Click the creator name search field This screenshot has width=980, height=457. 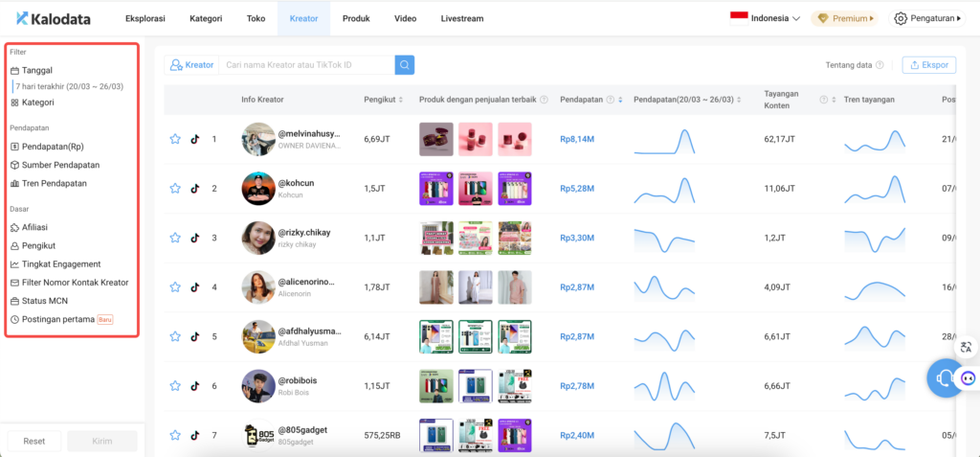pyautogui.click(x=307, y=65)
